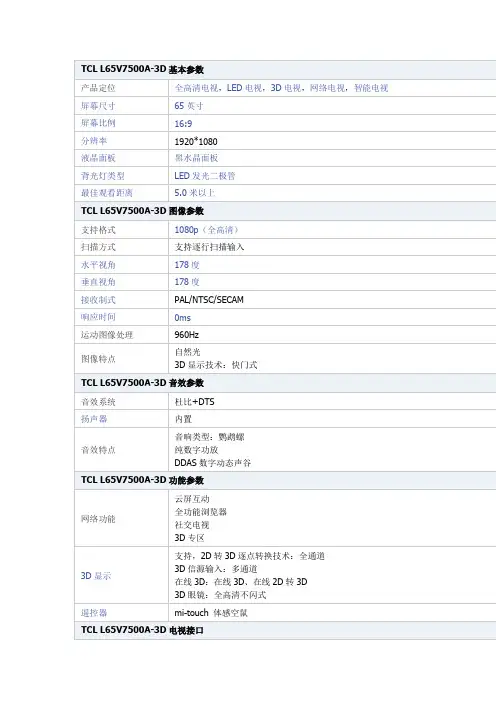Select the 3D 信源输入：多通道 text
496x702 pixels.
pos(216,569)
